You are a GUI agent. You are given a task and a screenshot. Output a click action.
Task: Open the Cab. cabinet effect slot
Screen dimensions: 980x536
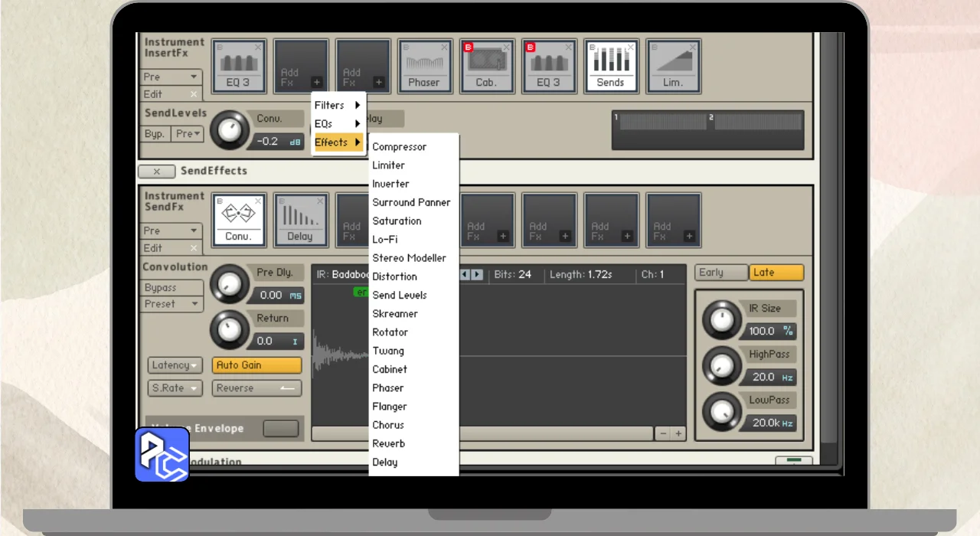486,67
